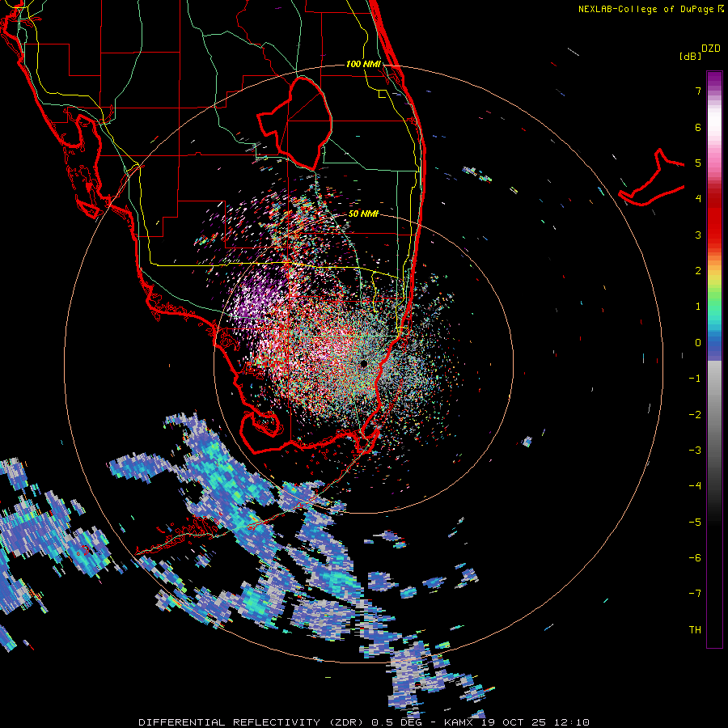Click the KAMX radar site dot

point(363,363)
